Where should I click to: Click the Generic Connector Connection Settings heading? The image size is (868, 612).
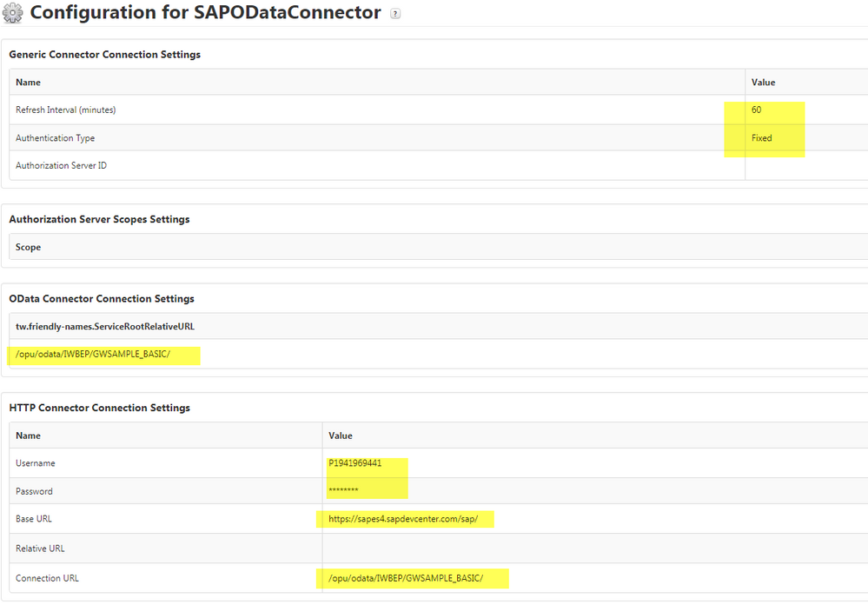(104, 54)
